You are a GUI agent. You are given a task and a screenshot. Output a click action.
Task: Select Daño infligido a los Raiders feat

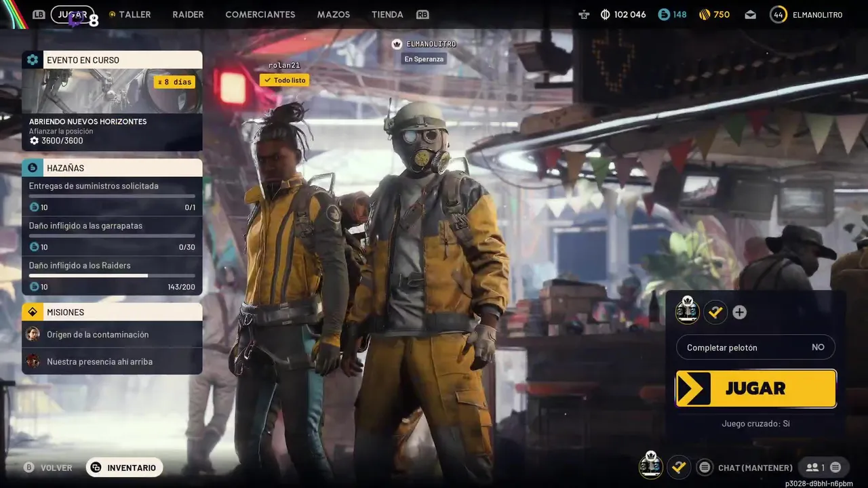tap(112, 276)
